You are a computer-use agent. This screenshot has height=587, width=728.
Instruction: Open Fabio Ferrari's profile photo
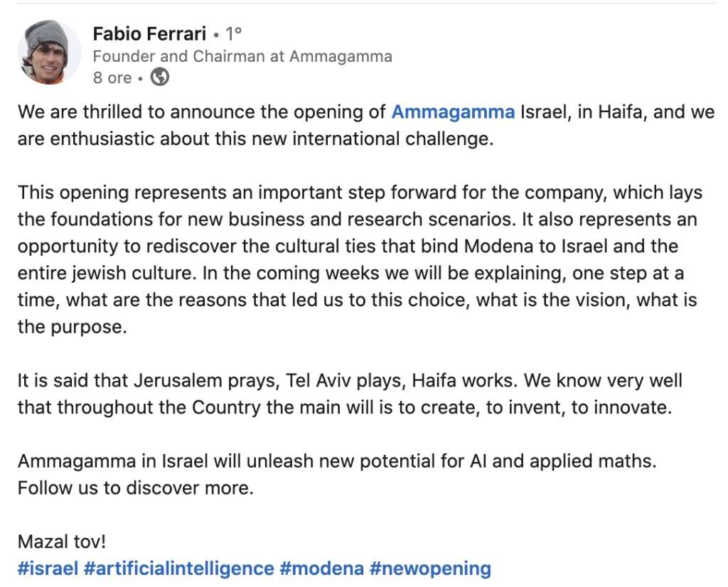pyautogui.click(x=50, y=52)
